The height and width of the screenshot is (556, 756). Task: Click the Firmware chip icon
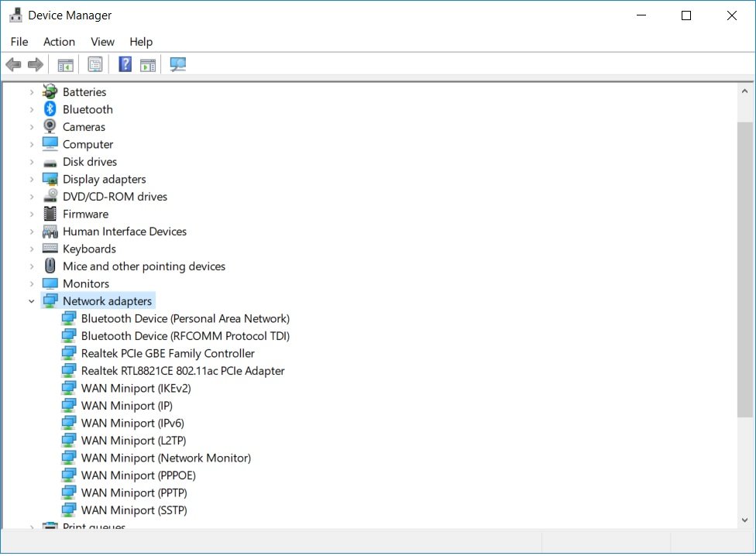pyautogui.click(x=50, y=214)
